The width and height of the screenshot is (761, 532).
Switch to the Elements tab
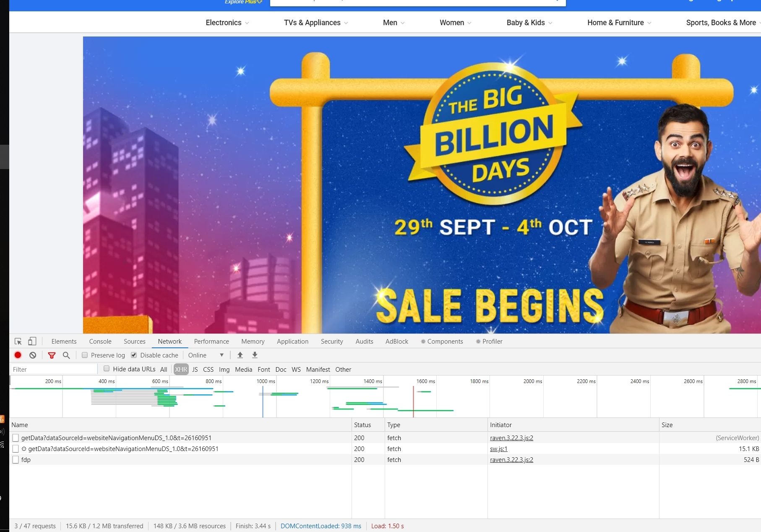(64, 342)
